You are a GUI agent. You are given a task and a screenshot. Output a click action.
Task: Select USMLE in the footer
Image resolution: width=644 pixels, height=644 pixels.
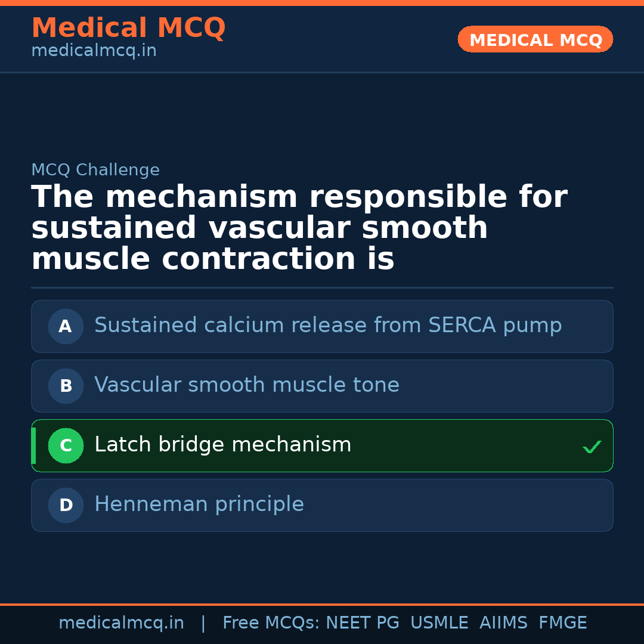click(439, 623)
